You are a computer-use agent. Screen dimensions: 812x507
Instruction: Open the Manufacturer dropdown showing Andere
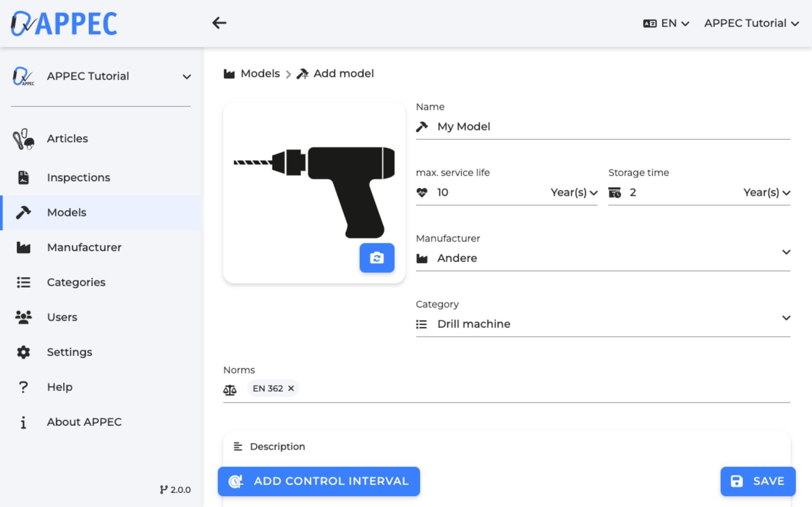coord(603,257)
